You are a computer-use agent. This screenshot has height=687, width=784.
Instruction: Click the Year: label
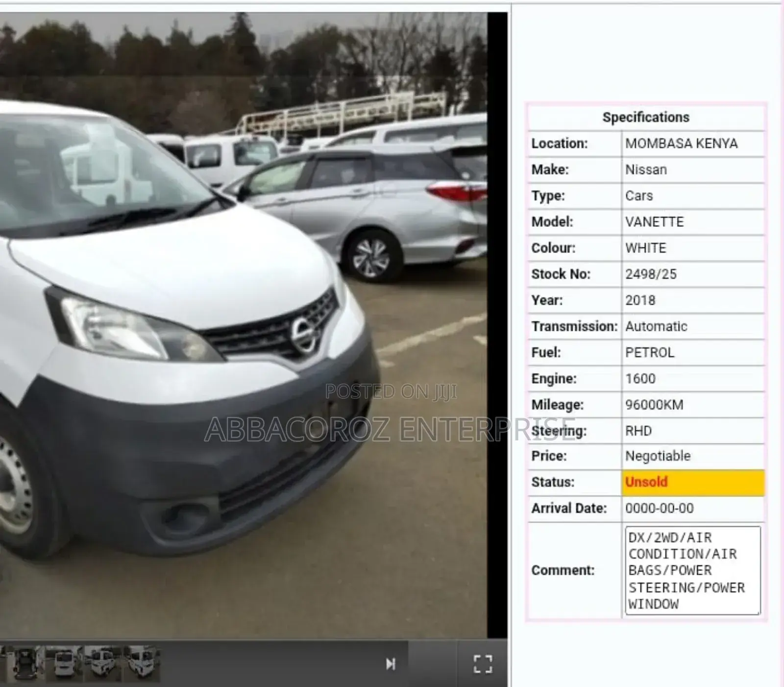(x=547, y=300)
